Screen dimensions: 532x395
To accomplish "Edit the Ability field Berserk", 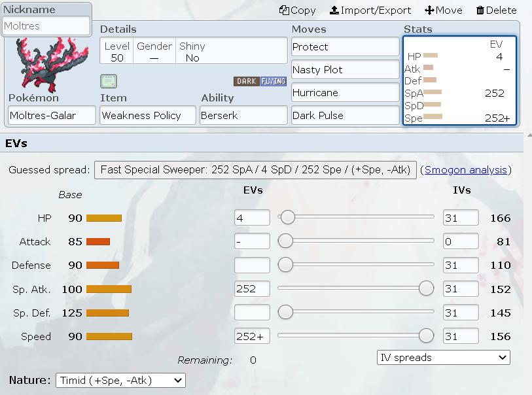I will (x=243, y=115).
